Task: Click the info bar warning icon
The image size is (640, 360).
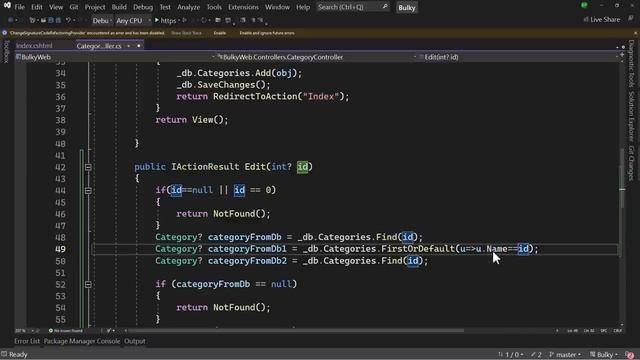Action: (4, 33)
